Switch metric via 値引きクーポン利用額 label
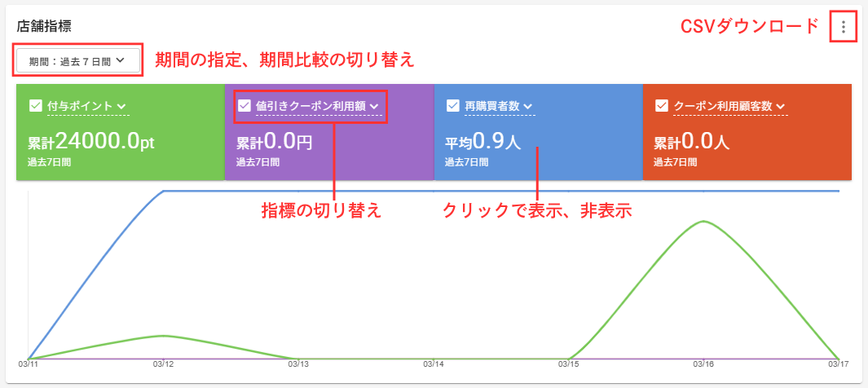Viewport: 868px width, 388px height. pyautogui.click(x=311, y=106)
